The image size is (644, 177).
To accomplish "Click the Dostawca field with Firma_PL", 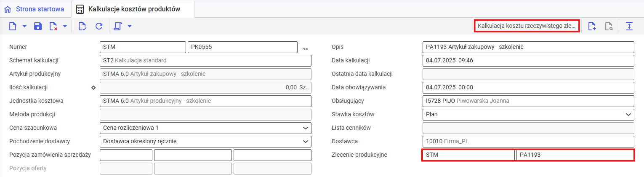I will 528,141.
